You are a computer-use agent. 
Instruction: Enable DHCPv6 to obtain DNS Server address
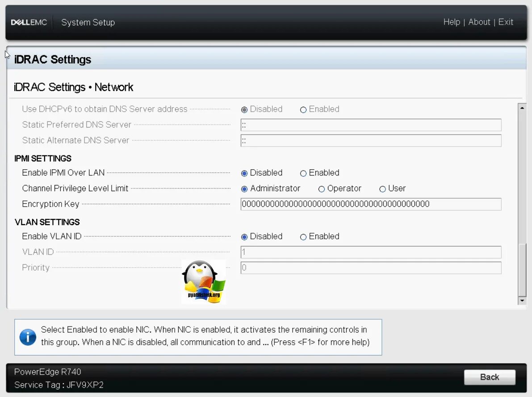coord(303,109)
